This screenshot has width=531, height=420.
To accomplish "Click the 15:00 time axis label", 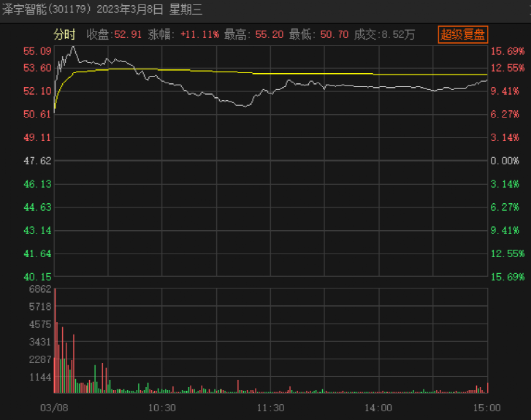I will pos(486,408).
